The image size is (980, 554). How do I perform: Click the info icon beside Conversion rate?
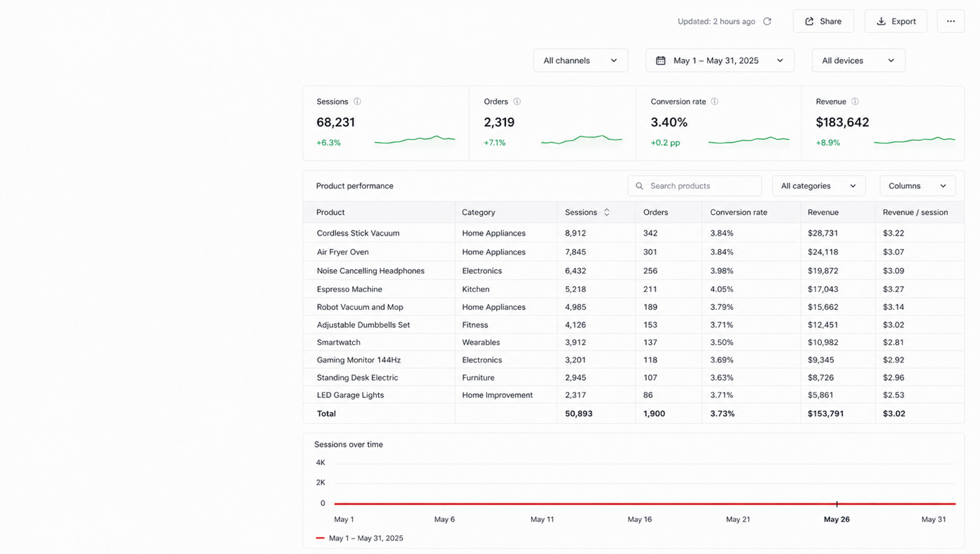(715, 101)
